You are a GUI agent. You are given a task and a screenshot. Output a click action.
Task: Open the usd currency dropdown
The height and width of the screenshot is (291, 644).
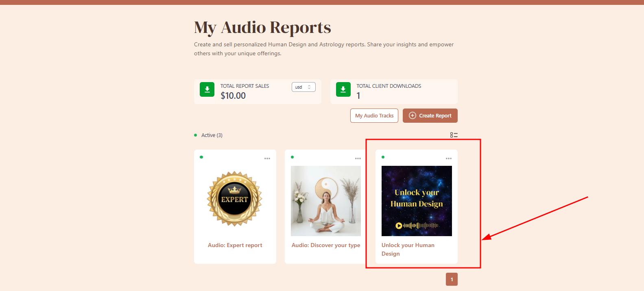click(303, 87)
